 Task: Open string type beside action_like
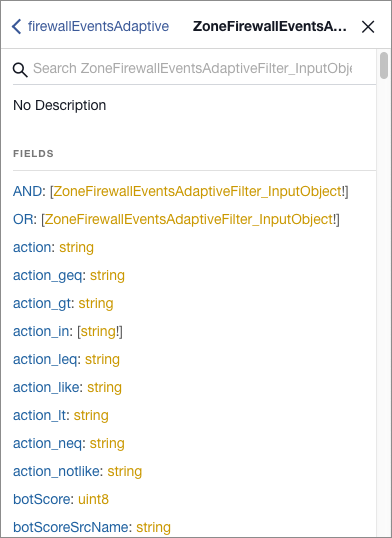click(104, 388)
